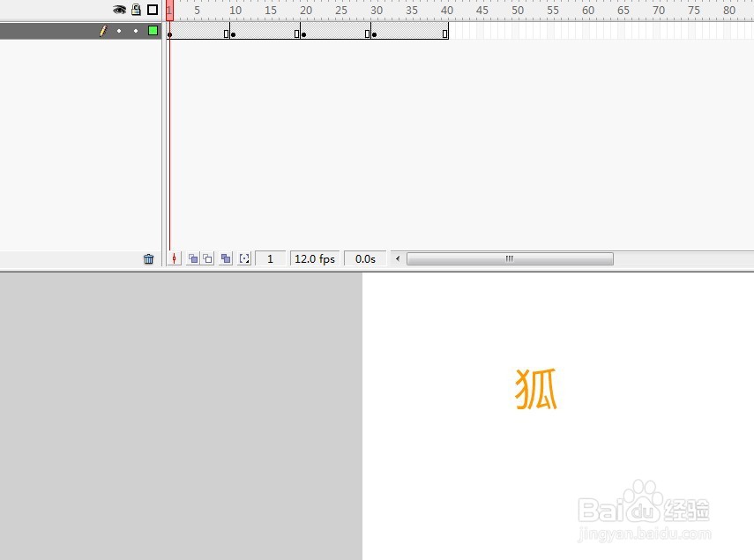The width and height of the screenshot is (754, 560).
Task: Delete layer with the trash icon
Action: (x=148, y=259)
